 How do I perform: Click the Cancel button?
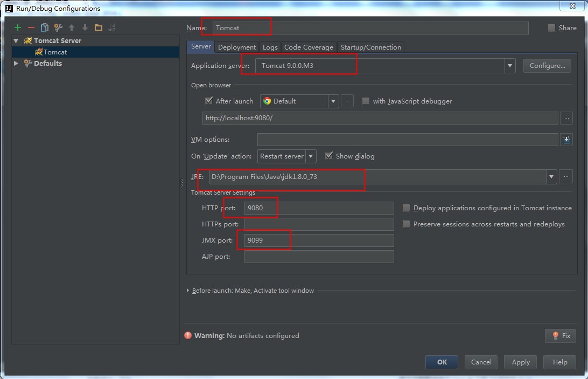[x=481, y=362]
